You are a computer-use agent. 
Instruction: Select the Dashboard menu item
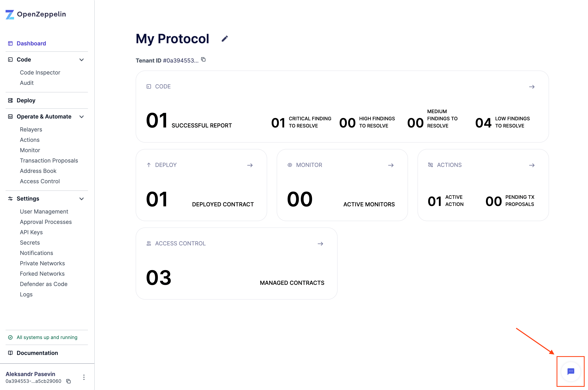(x=31, y=43)
